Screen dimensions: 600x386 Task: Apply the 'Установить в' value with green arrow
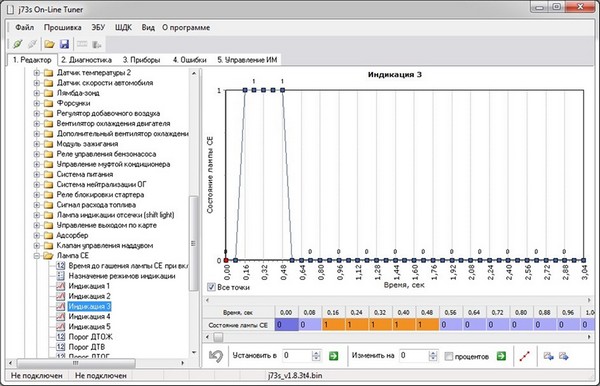(x=333, y=356)
